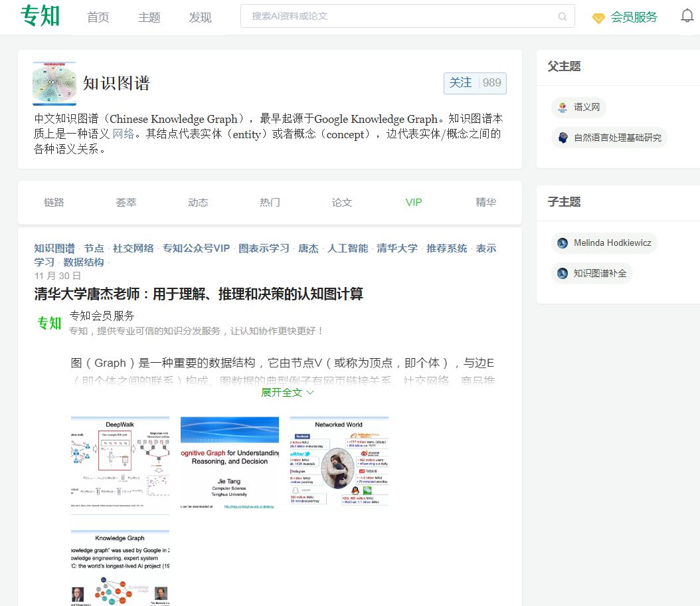Image resolution: width=700 pixels, height=606 pixels.
Task: Click the green 专知 author logo
Action: pyautogui.click(x=49, y=323)
